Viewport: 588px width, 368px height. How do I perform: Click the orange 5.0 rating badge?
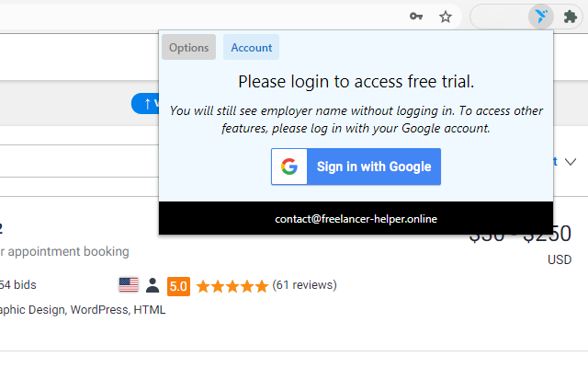pos(178,285)
